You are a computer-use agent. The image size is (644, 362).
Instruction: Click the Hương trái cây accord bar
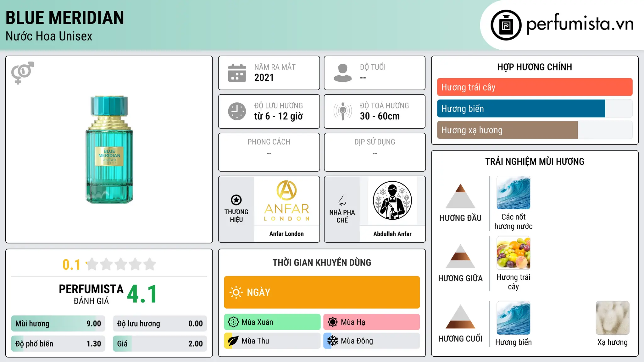pyautogui.click(x=535, y=87)
